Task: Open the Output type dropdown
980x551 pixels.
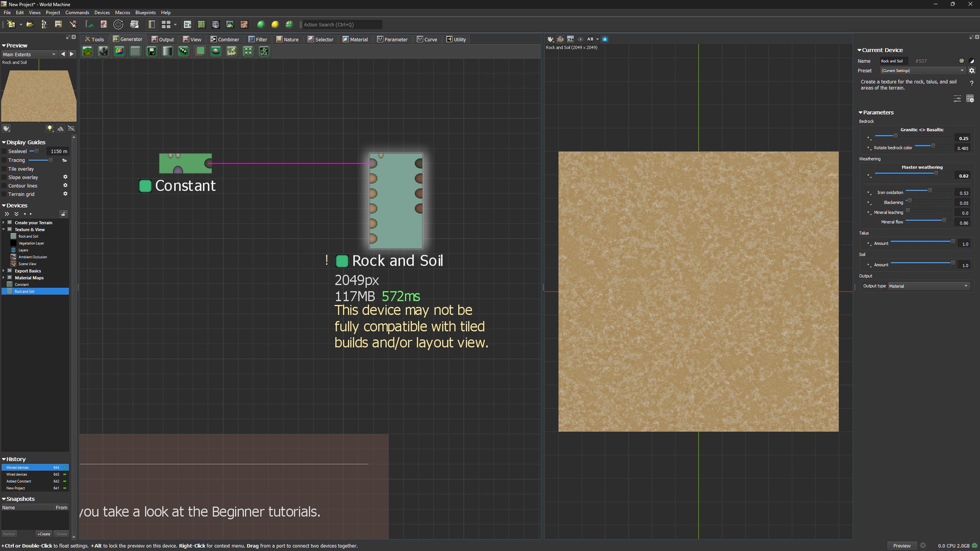Action: point(928,286)
